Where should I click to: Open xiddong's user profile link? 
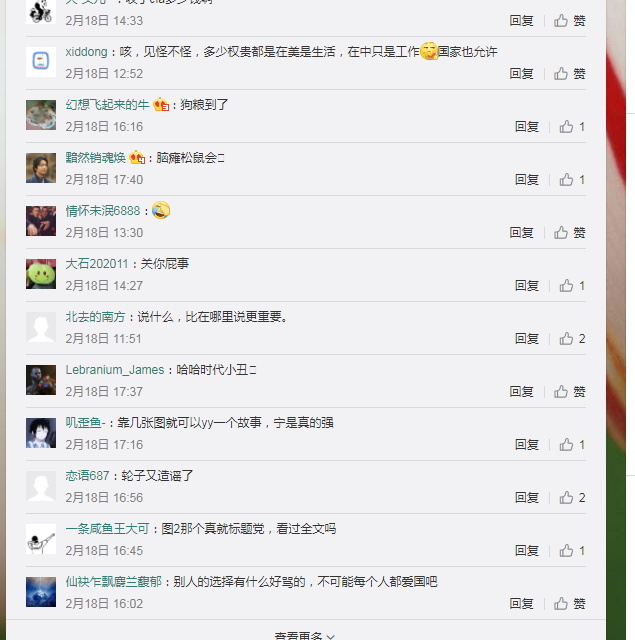86,52
